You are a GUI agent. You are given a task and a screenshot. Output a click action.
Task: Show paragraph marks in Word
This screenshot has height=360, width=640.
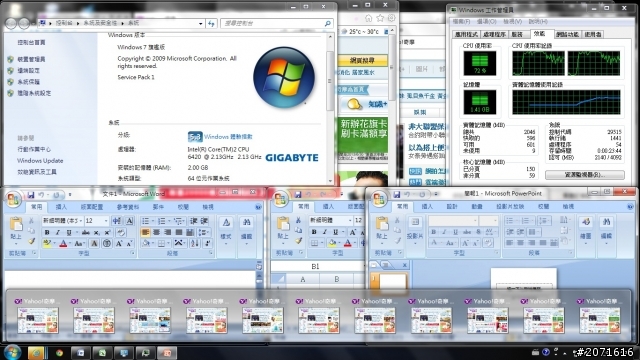(x=207, y=244)
